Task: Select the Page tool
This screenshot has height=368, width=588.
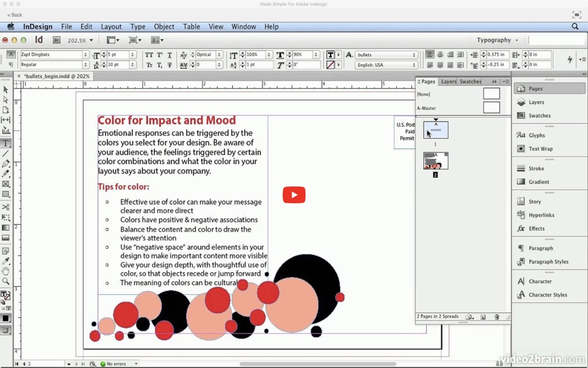Action: 6,110
